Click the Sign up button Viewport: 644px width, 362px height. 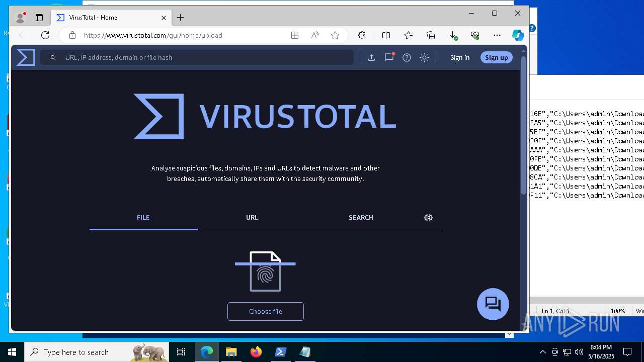pos(496,57)
